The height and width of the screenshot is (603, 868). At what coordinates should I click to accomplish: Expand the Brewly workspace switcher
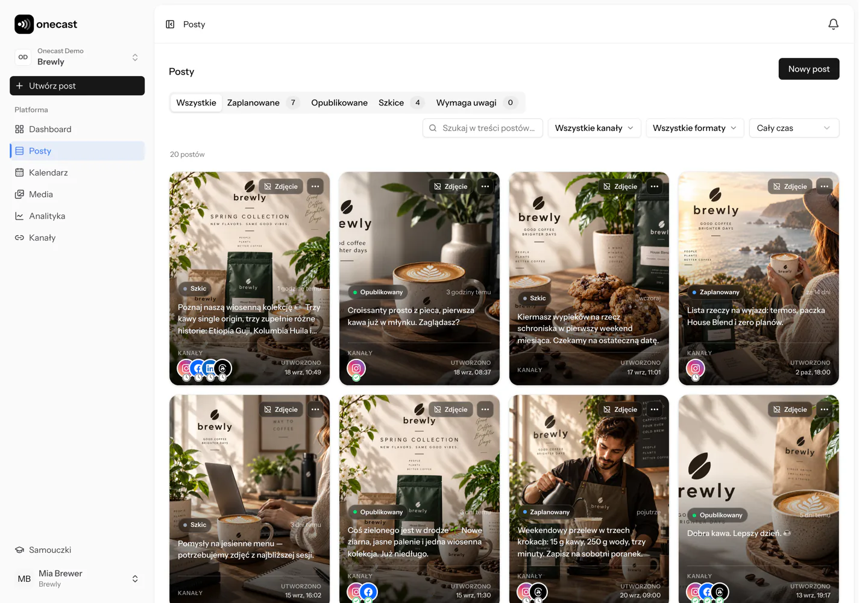(x=77, y=57)
